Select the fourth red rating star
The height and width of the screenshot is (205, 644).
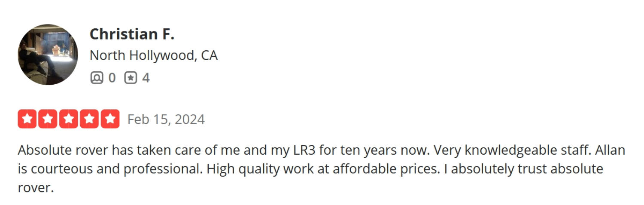tap(89, 119)
